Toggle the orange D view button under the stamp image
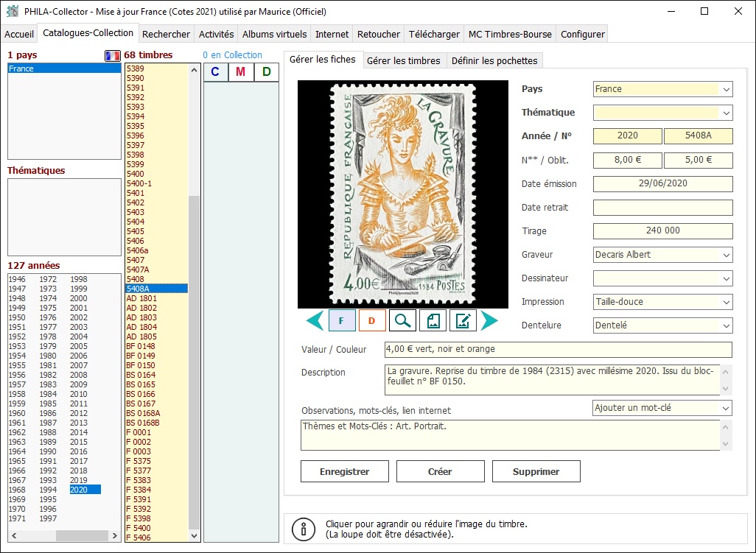 (x=371, y=321)
